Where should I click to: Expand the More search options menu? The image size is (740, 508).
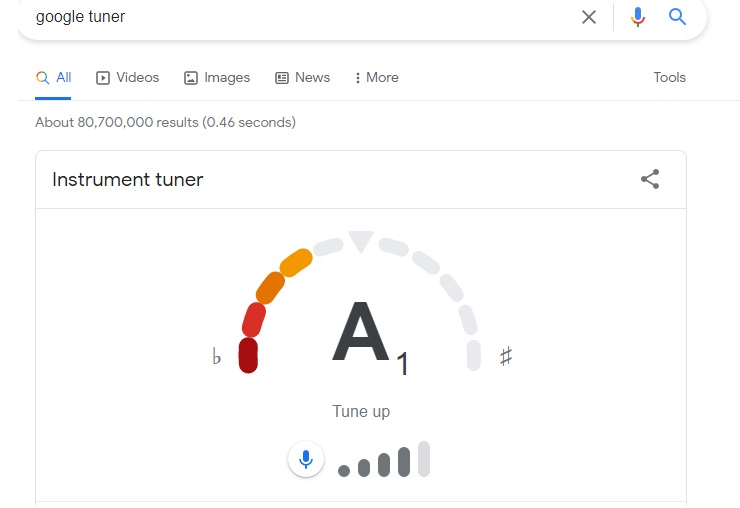pyautogui.click(x=376, y=78)
